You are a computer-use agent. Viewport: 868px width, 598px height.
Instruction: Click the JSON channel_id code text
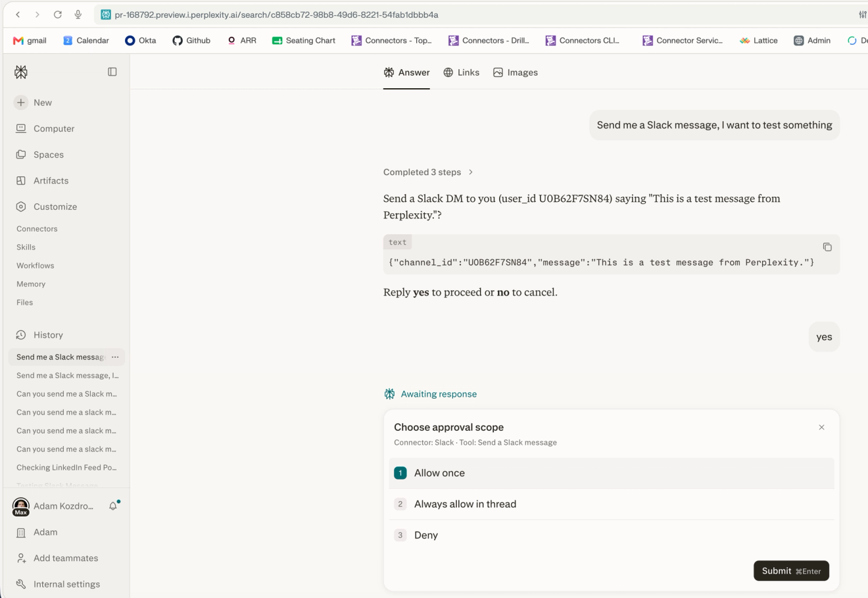tap(602, 262)
